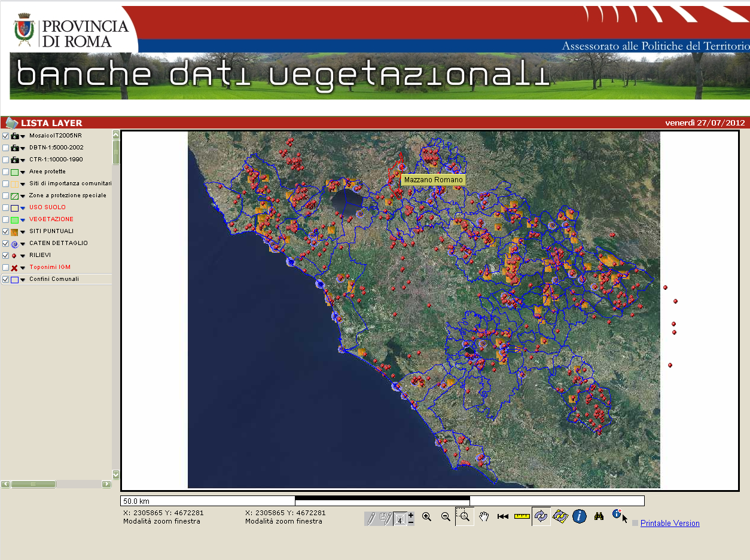Open the blue USO SUOLO dropdown arrow
Viewport: 750px width, 560px height.
(23, 209)
